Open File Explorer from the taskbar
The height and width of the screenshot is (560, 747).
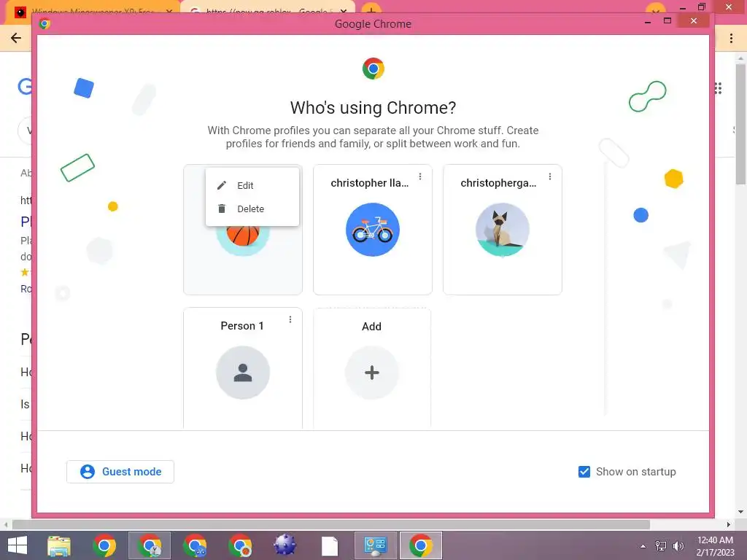point(59,545)
